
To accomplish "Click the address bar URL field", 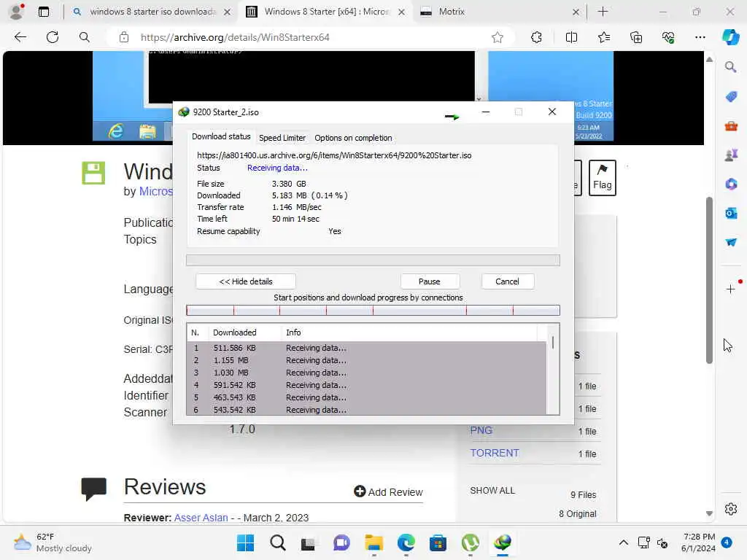I will (311, 37).
